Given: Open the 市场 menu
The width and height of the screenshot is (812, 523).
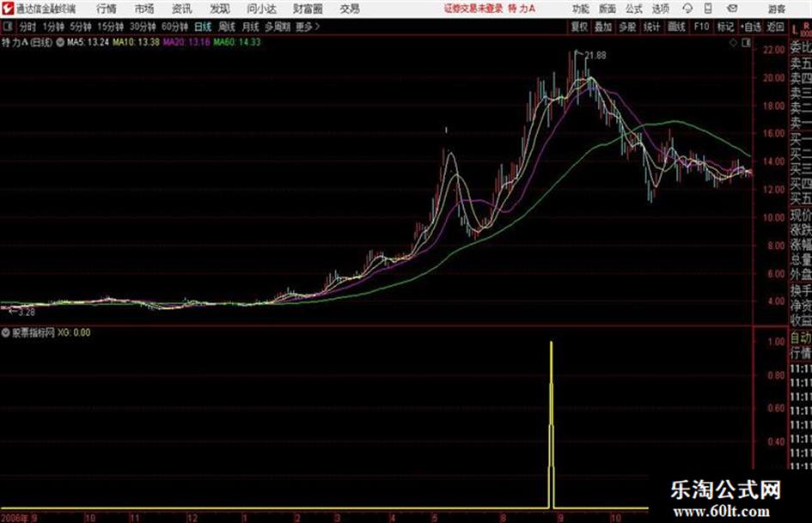Looking at the screenshot, I should (x=144, y=9).
